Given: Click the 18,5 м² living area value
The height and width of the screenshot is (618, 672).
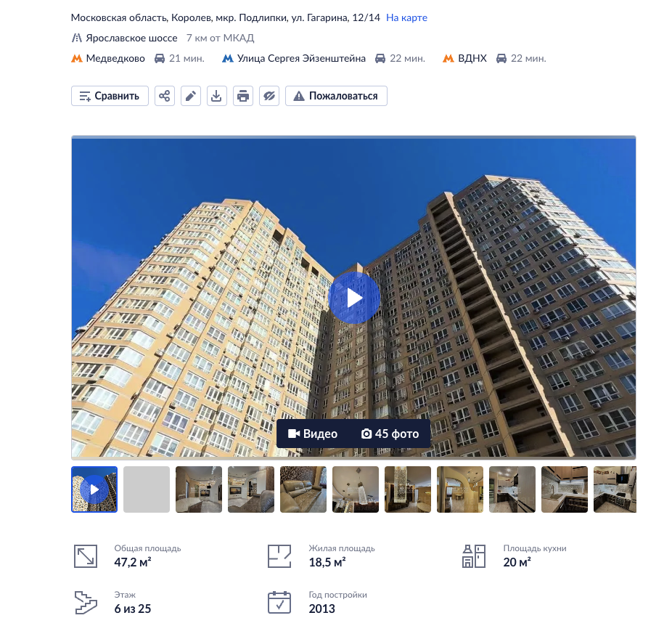Looking at the screenshot, I should 327,562.
